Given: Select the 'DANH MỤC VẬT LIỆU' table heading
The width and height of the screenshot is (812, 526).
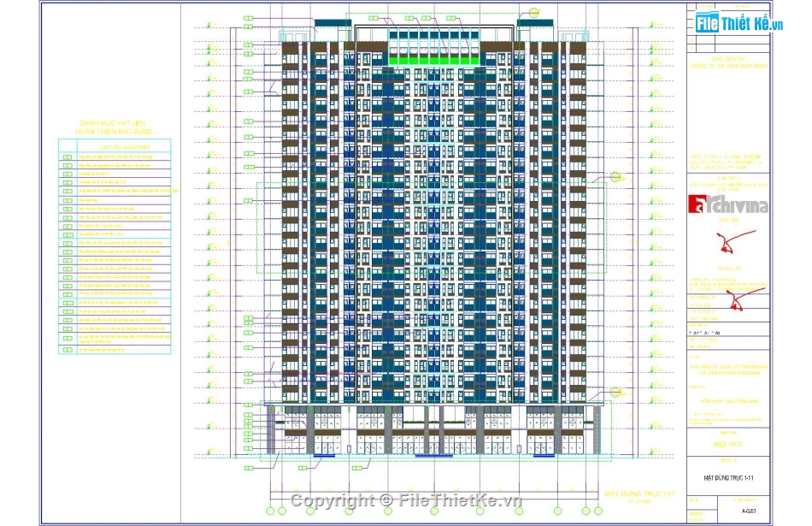Looking at the screenshot, I should tap(112, 123).
